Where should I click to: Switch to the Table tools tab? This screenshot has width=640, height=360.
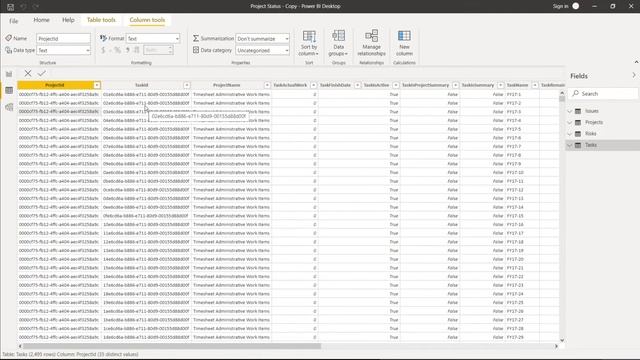[x=101, y=20]
